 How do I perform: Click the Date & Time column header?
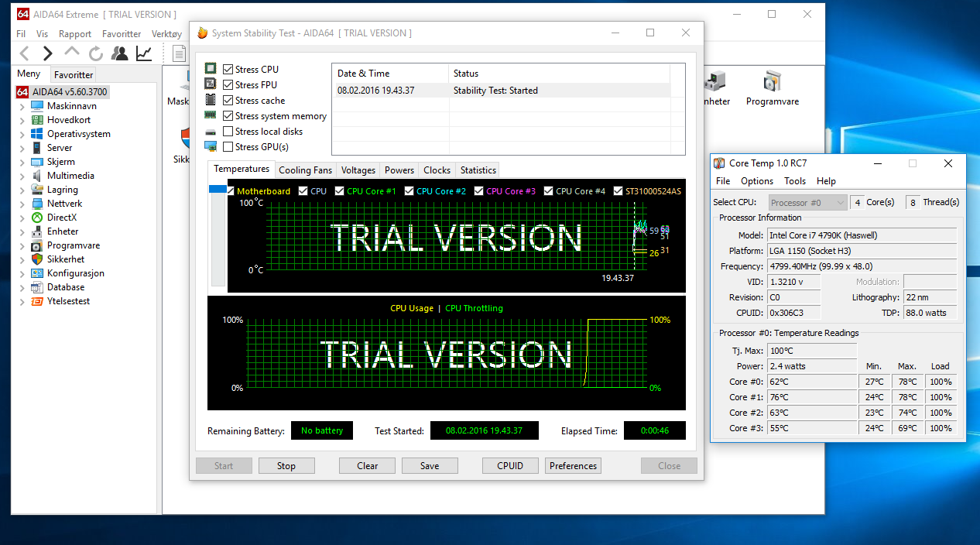[x=390, y=74]
